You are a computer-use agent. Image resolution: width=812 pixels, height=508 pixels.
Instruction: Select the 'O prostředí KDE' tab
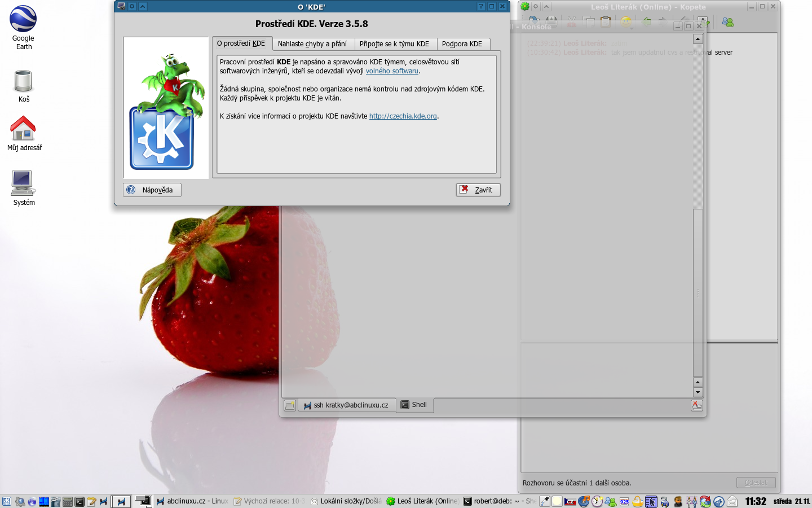click(241, 43)
